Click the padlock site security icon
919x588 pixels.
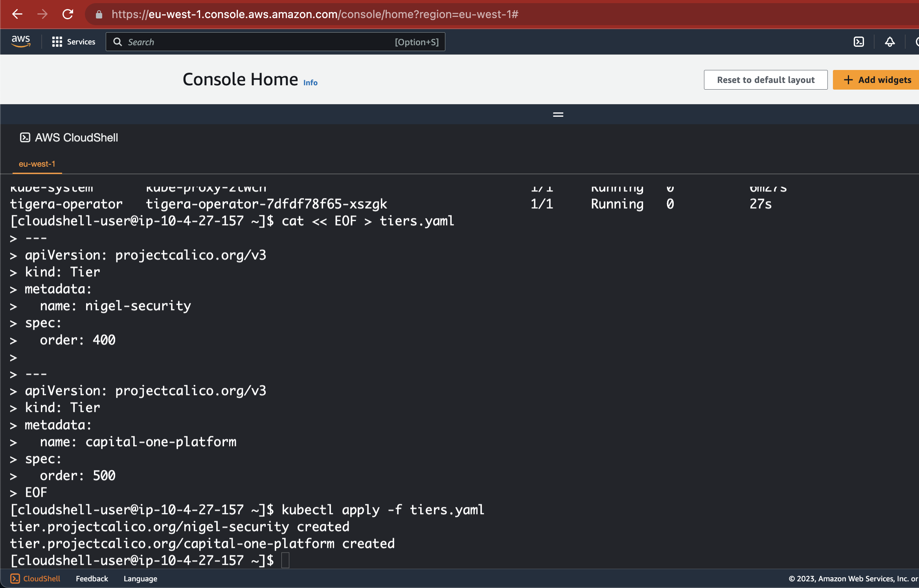point(99,14)
